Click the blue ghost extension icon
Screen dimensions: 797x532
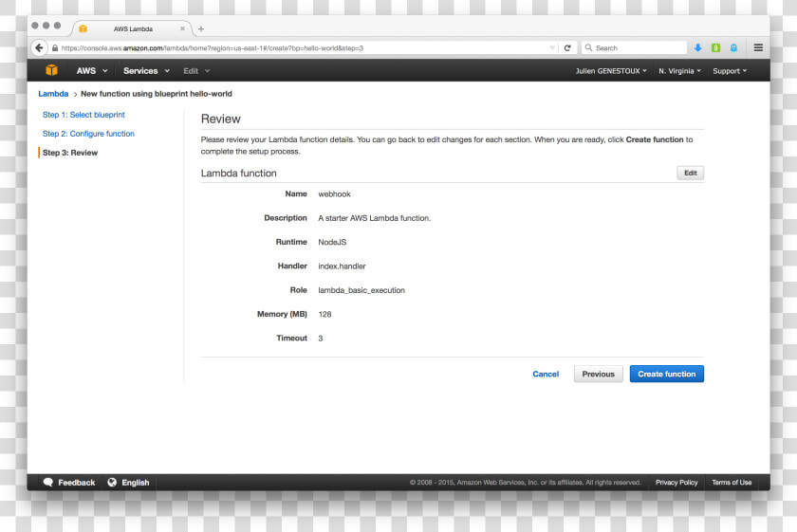(733, 47)
